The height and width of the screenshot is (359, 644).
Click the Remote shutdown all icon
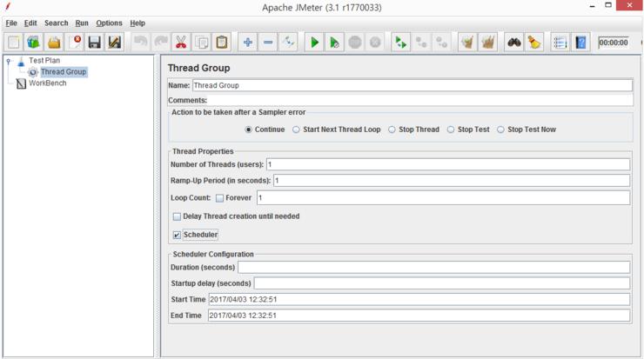point(441,43)
